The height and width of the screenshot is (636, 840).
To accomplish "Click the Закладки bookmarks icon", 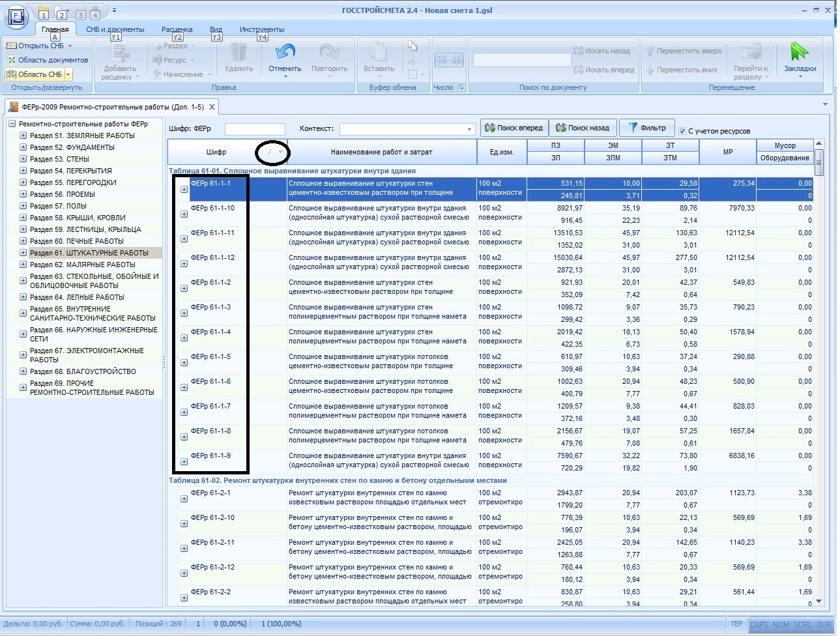I will point(799,52).
